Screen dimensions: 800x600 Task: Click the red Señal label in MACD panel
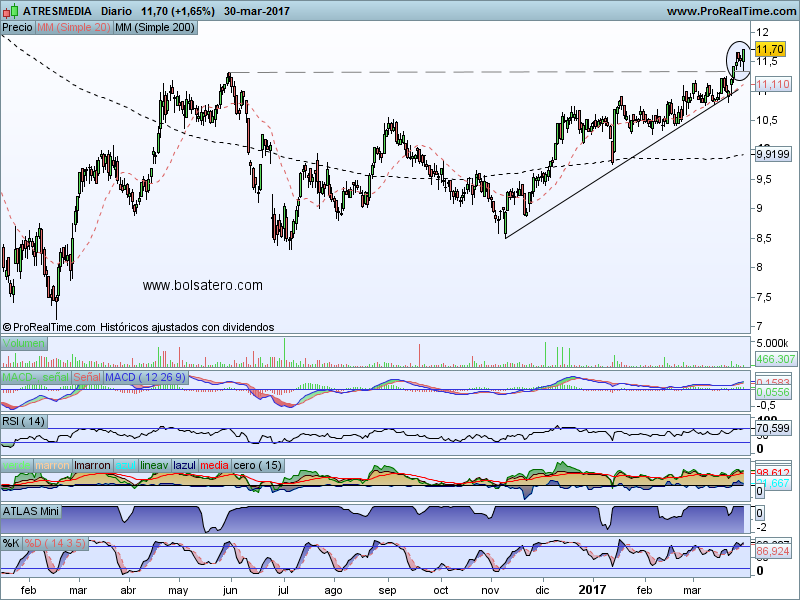coord(86,376)
